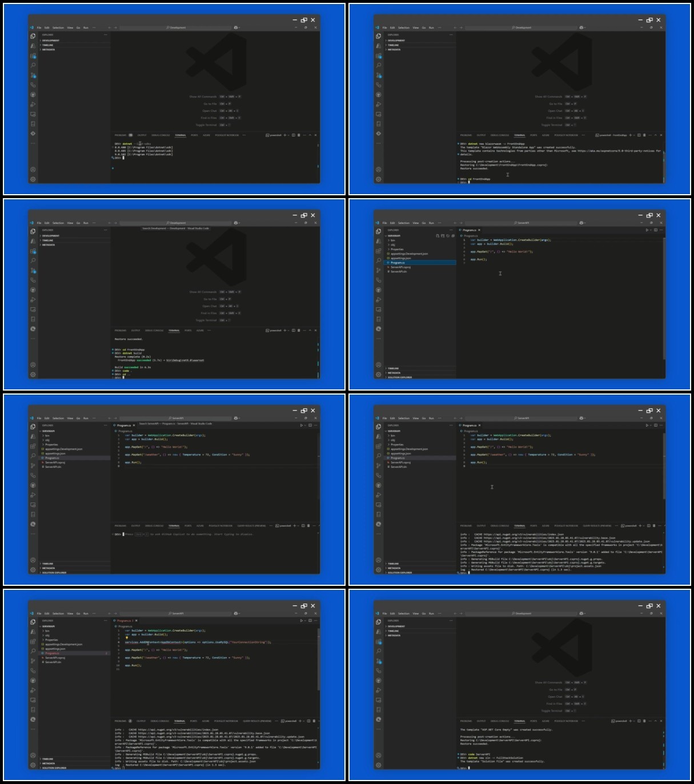Viewport: 694px width, 784px height.
Task: Open ServerAPI.csproj in terminal-less ServerAPI window
Action: pos(421,267)
